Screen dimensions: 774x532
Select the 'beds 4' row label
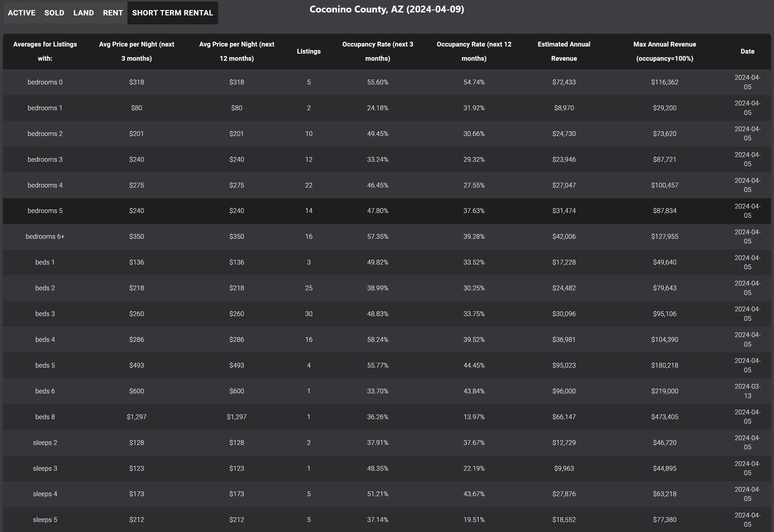coord(45,339)
